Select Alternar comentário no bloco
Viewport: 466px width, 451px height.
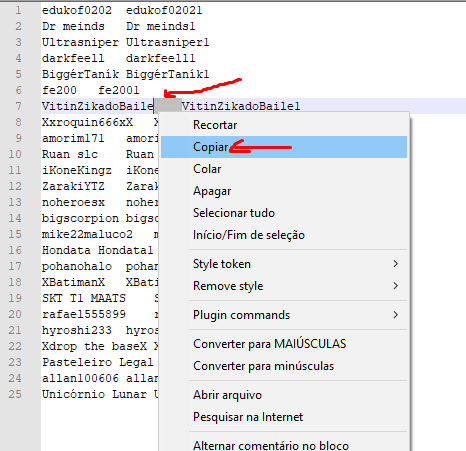(x=284, y=445)
